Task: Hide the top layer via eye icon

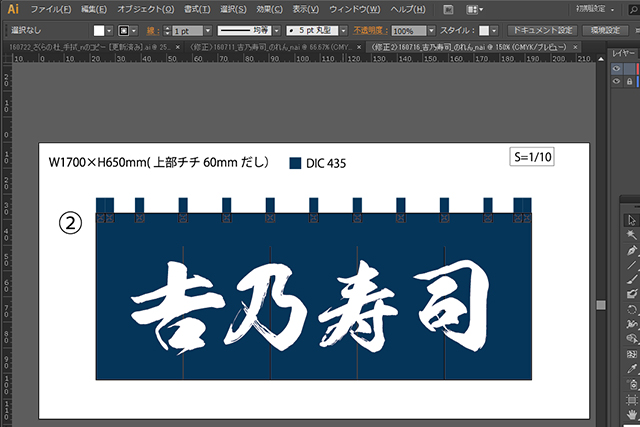Action: pos(617,69)
